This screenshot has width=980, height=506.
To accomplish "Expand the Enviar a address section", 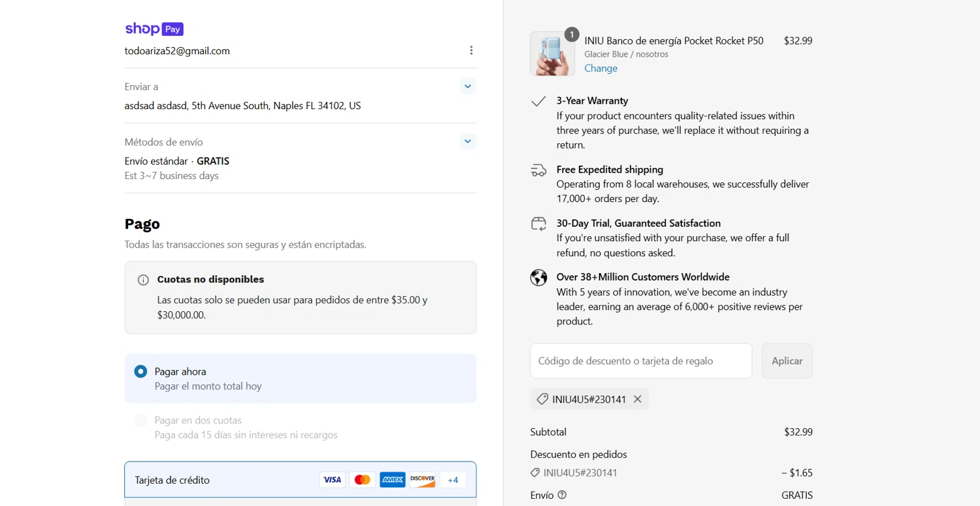I will [467, 86].
